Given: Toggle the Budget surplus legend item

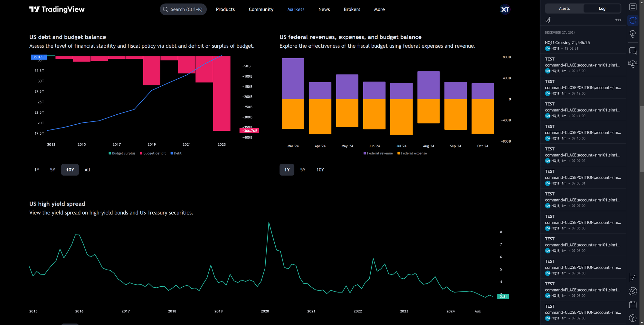Looking at the screenshot, I should [122, 153].
